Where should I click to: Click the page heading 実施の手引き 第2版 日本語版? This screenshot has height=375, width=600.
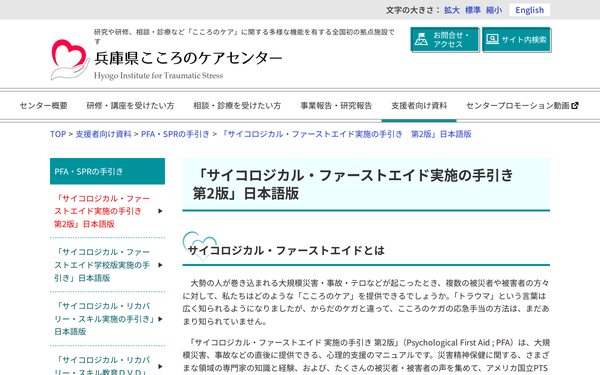(x=352, y=184)
